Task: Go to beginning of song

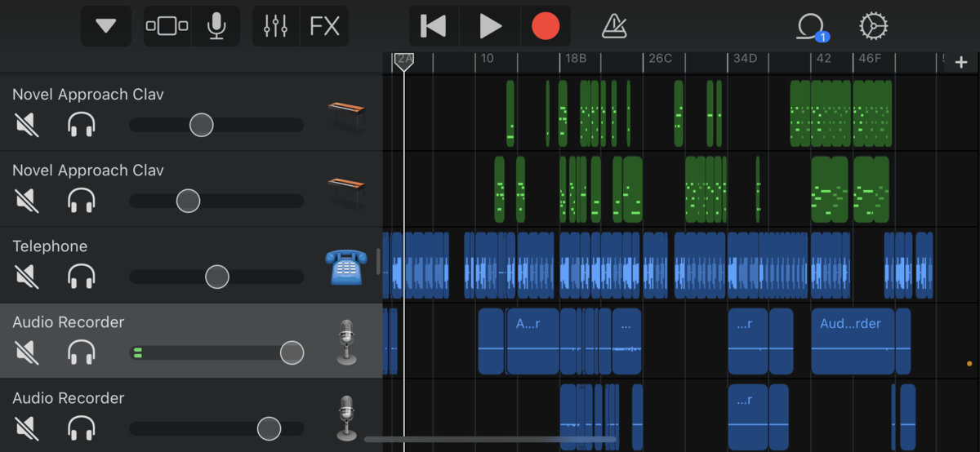Action: 434,26
